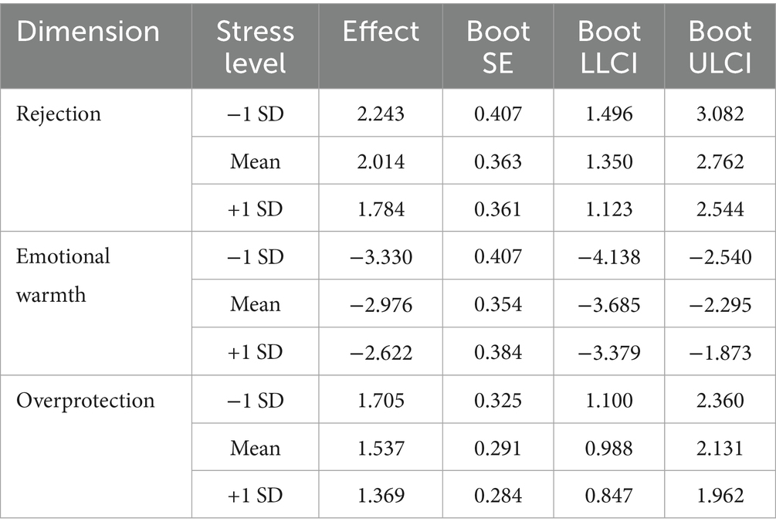Click the Boot LLCI value −4.138

pyautogui.click(x=609, y=257)
